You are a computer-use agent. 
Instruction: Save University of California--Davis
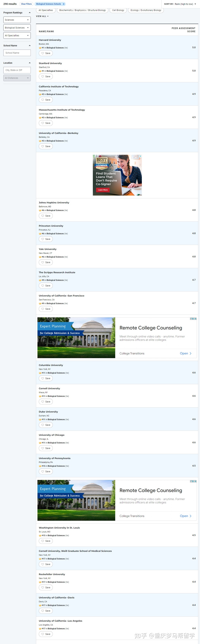(x=46, y=611)
